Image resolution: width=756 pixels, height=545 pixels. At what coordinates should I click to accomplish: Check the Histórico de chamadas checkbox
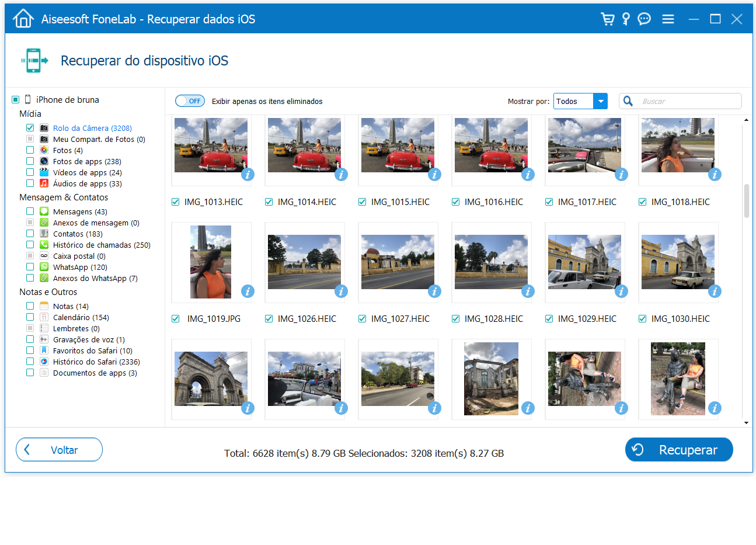pos(30,245)
